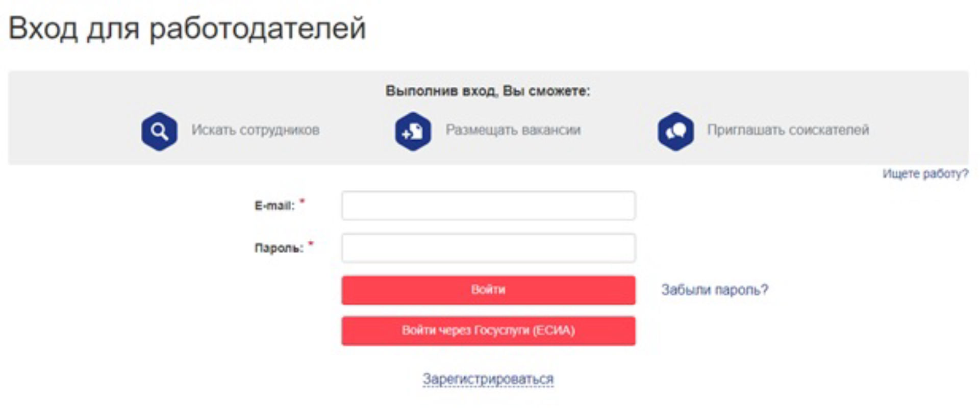Image resolution: width=980 pixels, height=408 pixels.
Task: Click the 'Приглашать соискателей' caption
Action: point(788,131)
